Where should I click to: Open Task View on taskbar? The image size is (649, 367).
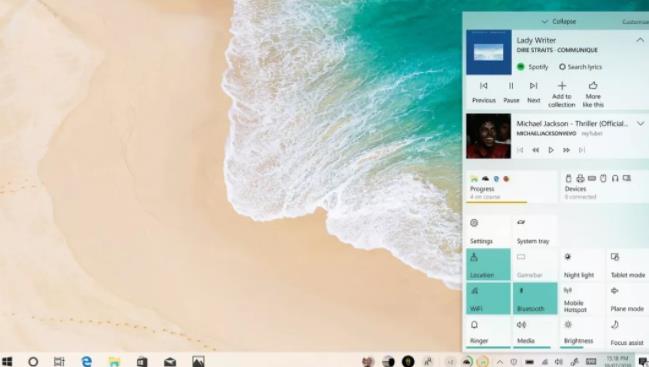(x=59, y=361)
